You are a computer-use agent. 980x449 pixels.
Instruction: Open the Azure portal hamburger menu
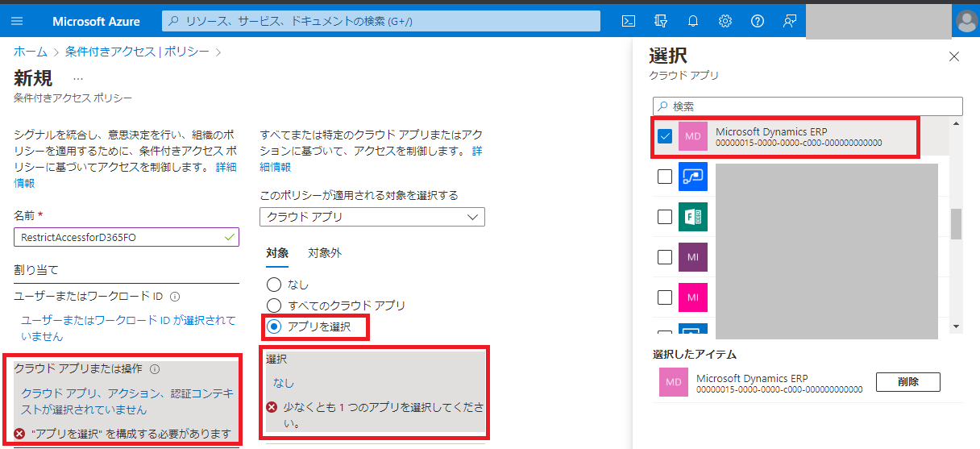click(x=18, y=21)
